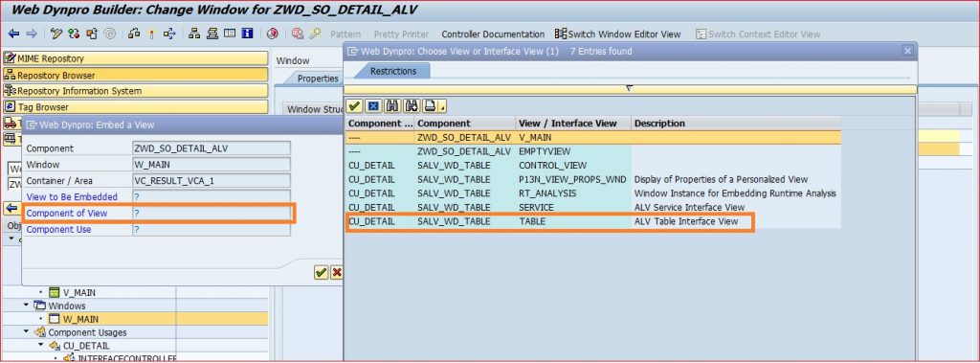Viewport: 980px width, 363px height.
Task: Click blue X cancel icon in chooser toolbar
Action: point(374,105)
